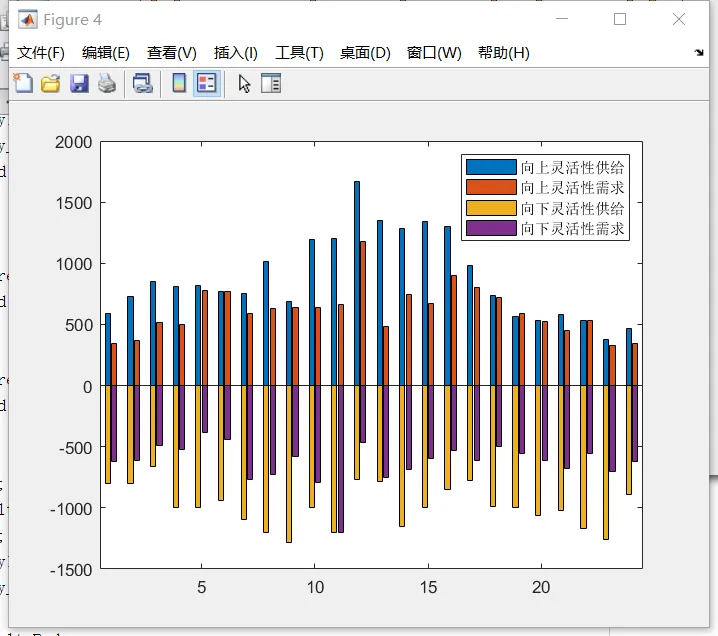Click the purple 向下灵活性需求 legend swatch
Image resolution: width=718 pixels, height=636 pixels.
coord(491,228)
